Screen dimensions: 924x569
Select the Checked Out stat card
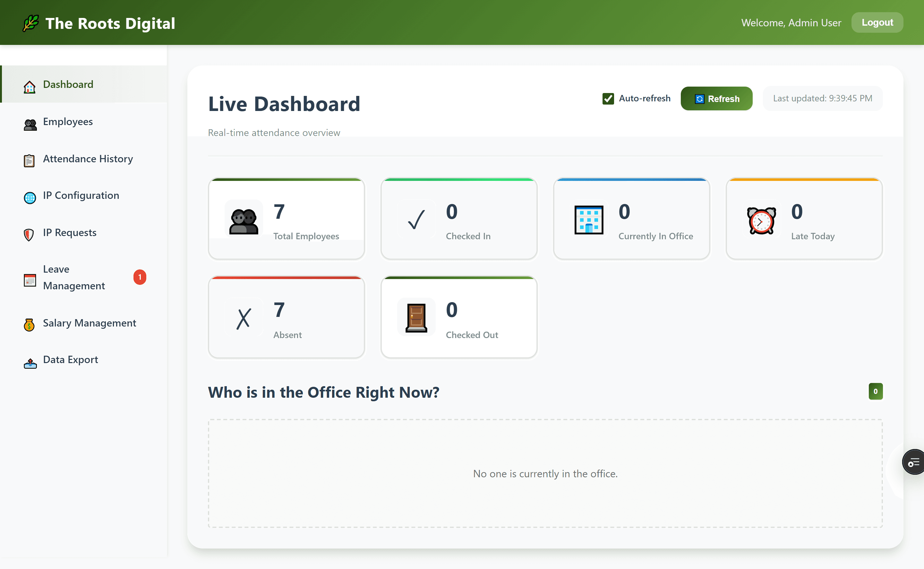pyautogui.click(x=459, y=317)
